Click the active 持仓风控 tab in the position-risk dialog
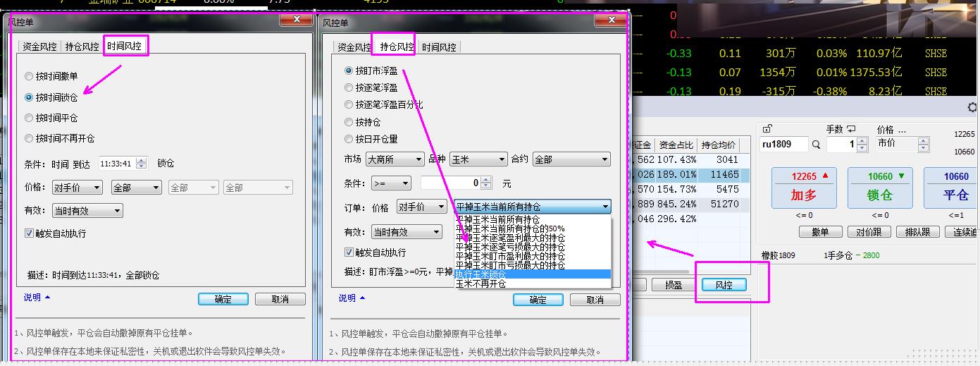Image resolution: width=980 pixels, height=366 pixels. (x=397, y=46)
